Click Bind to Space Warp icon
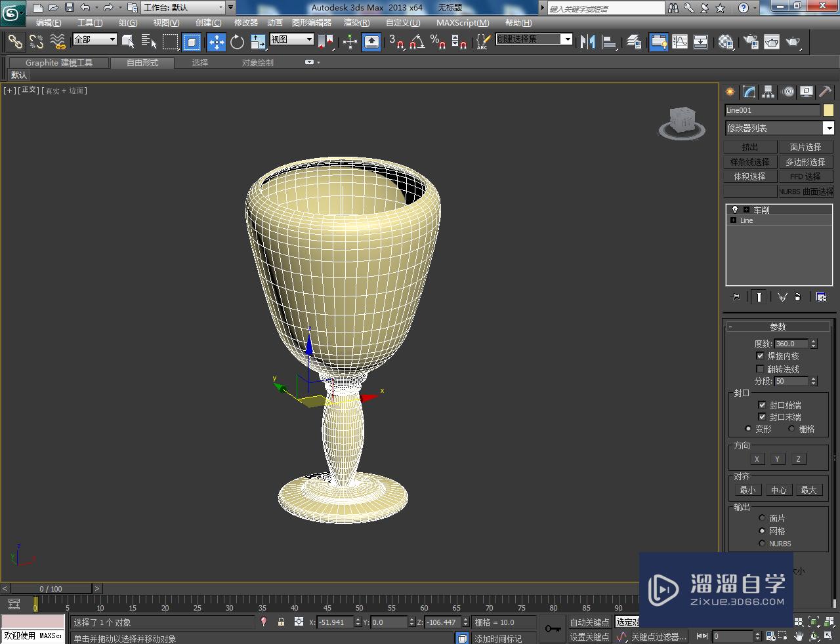The height and width of the screenshot is (644, 840). (x=58, y=42)
